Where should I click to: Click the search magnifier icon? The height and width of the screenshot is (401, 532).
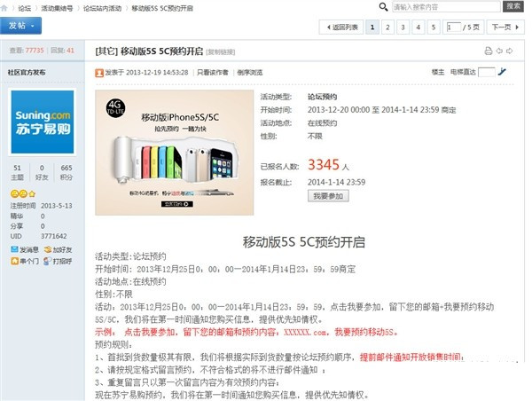(383, 6)
